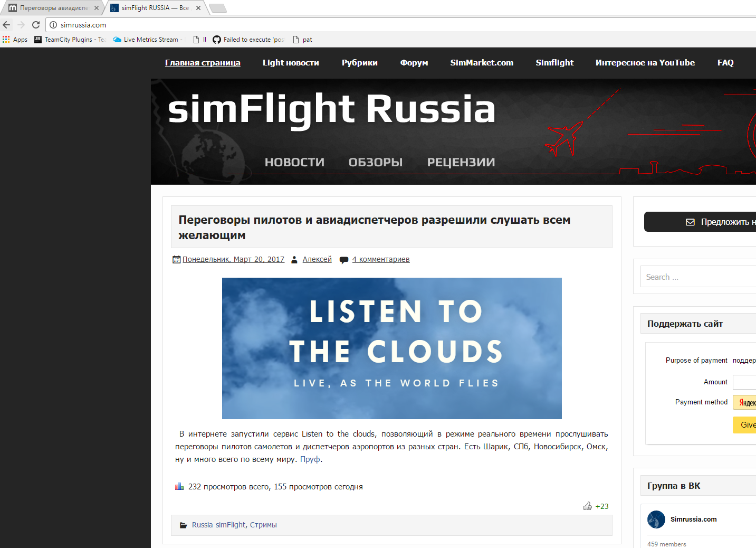The width and height of the screenshot is (756, 548).
Task: Click the +23 rating count
Action: tap(602, 506)
